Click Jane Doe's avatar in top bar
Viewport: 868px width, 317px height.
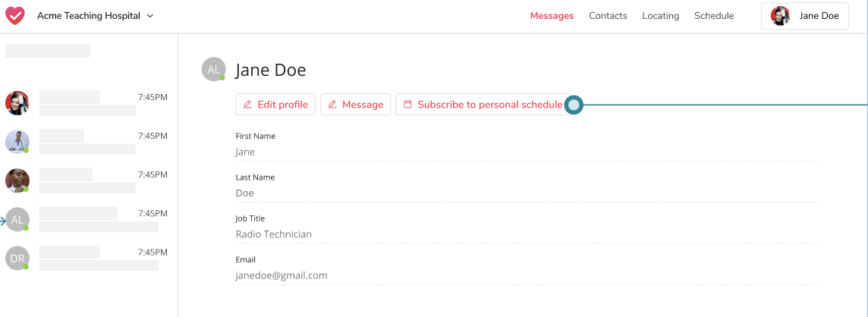tap(780, 16)
